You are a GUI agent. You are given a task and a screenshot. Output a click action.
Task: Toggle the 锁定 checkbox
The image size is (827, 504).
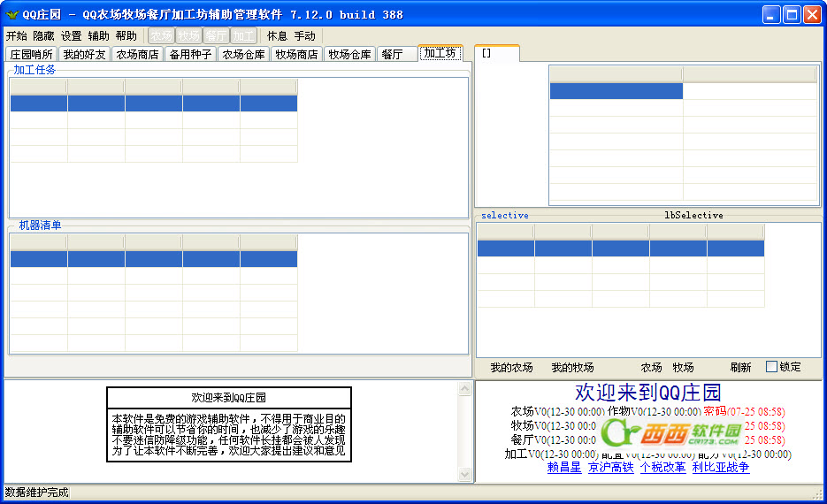coord(771,366)
